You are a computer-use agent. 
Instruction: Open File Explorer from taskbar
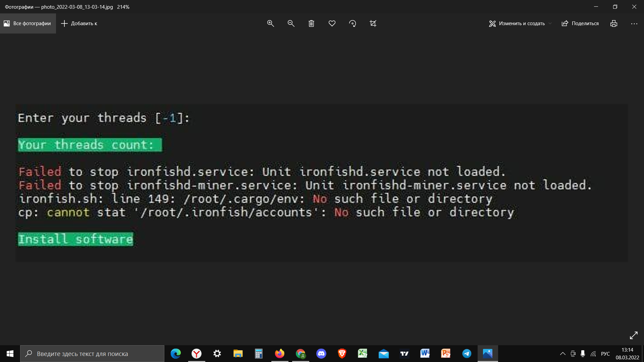tap(238, 354)
